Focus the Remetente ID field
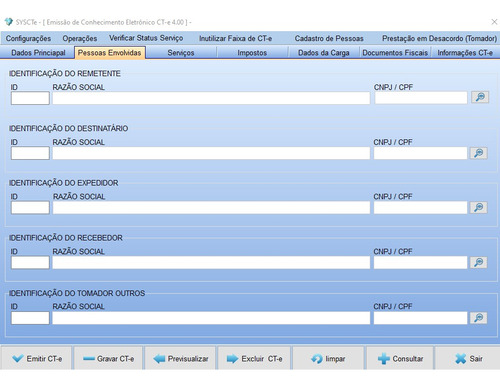The height and width of the screenshot is (387, 500). 30,98
